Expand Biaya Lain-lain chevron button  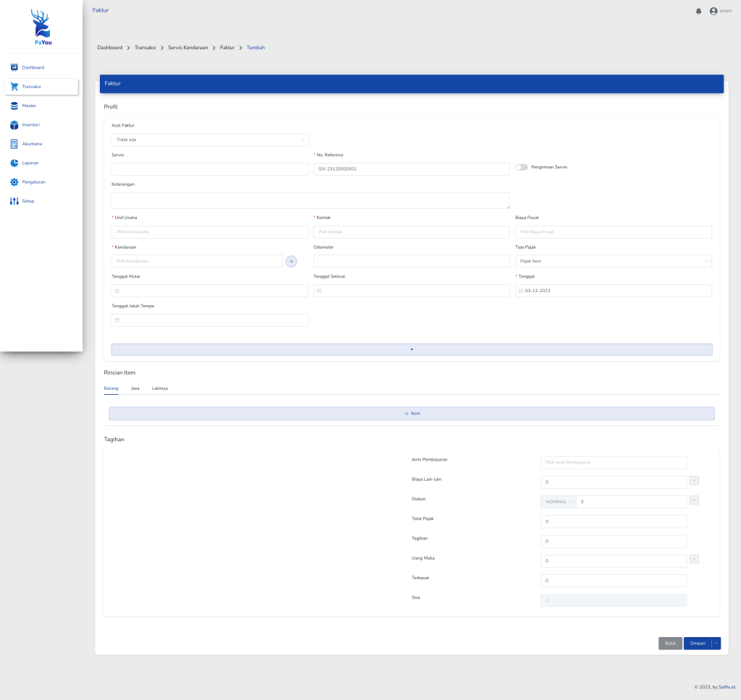[x=694, y=481]
